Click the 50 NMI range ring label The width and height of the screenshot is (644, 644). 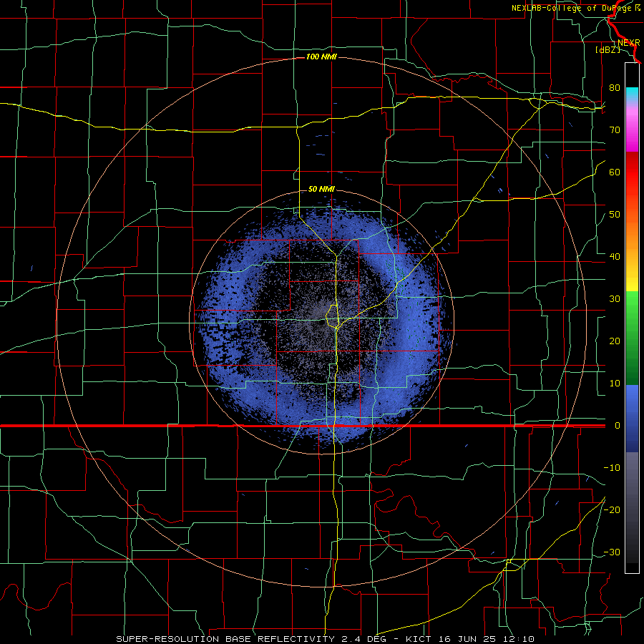[321, 189]
